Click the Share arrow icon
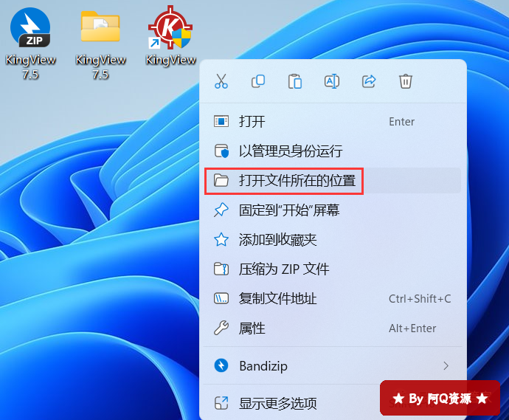 [369, 81]
